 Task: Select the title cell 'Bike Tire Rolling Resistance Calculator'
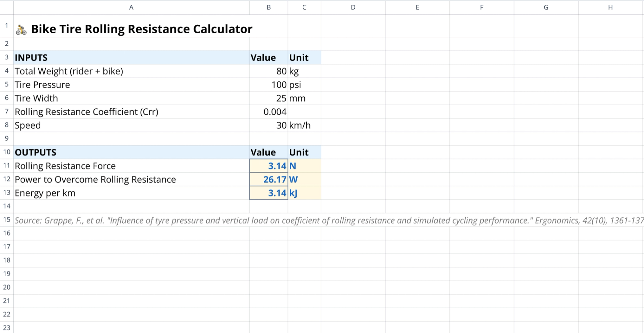[x=132, y=26]
